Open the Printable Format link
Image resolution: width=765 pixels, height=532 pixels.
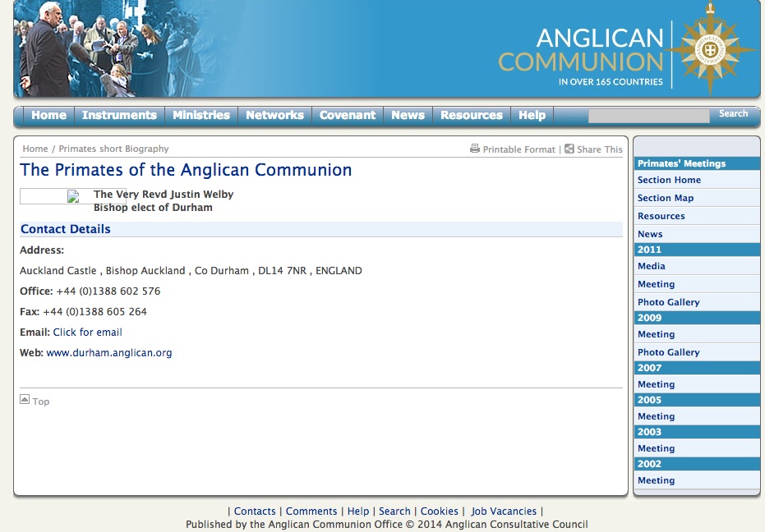(519, 149)
